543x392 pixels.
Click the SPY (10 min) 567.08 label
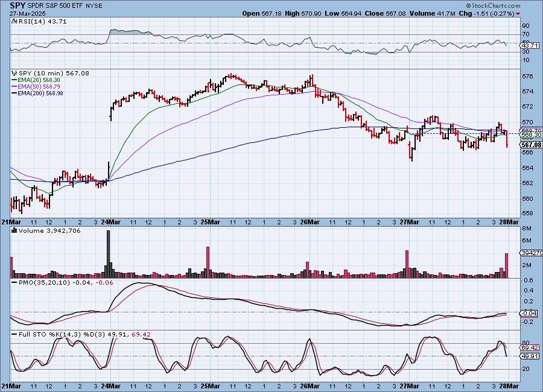(x=54, y=73)
